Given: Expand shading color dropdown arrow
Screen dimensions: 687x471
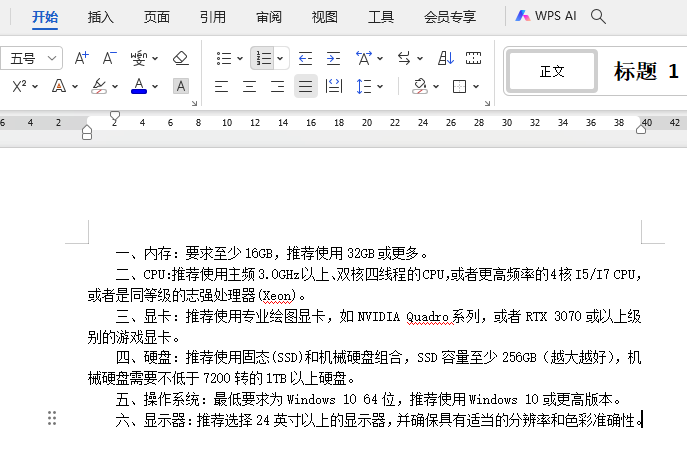Looking at the screenshot, I should click(436, 87).
